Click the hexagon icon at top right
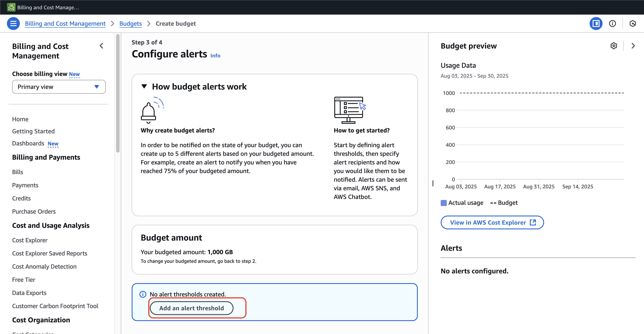 [633, 24]
